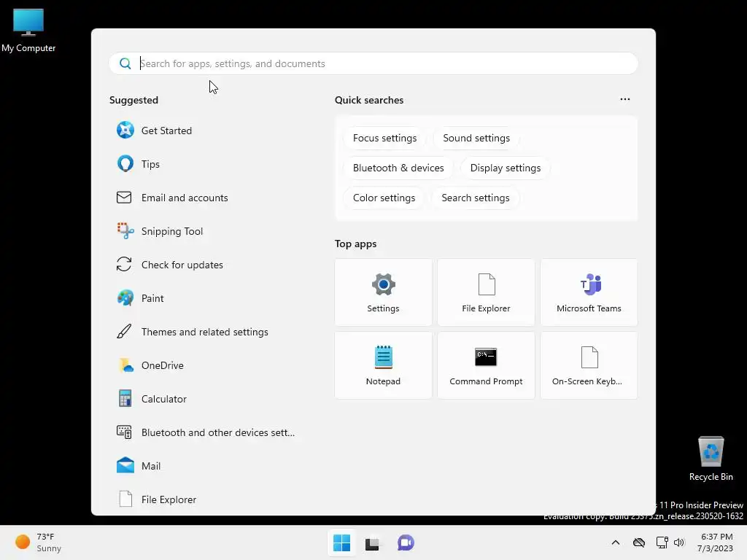
Task: Click the "OneDrive" text label
Action: (x=163, y=365)
